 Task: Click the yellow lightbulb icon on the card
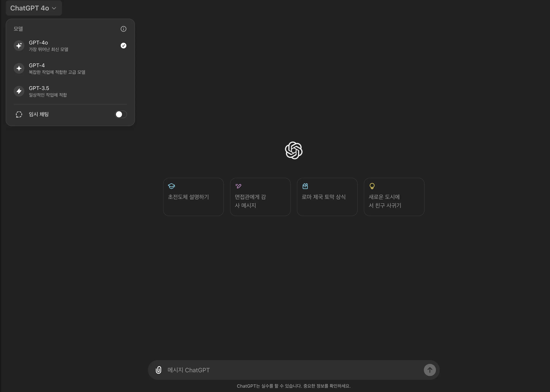click(372, 186)
